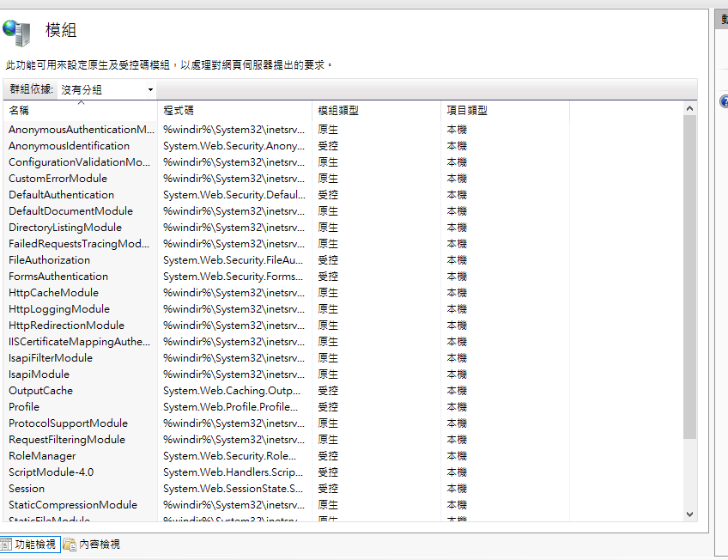Select the AnonymousAuthenticationModule row
This screenshot has height=560, width=728.
[82, 130]
